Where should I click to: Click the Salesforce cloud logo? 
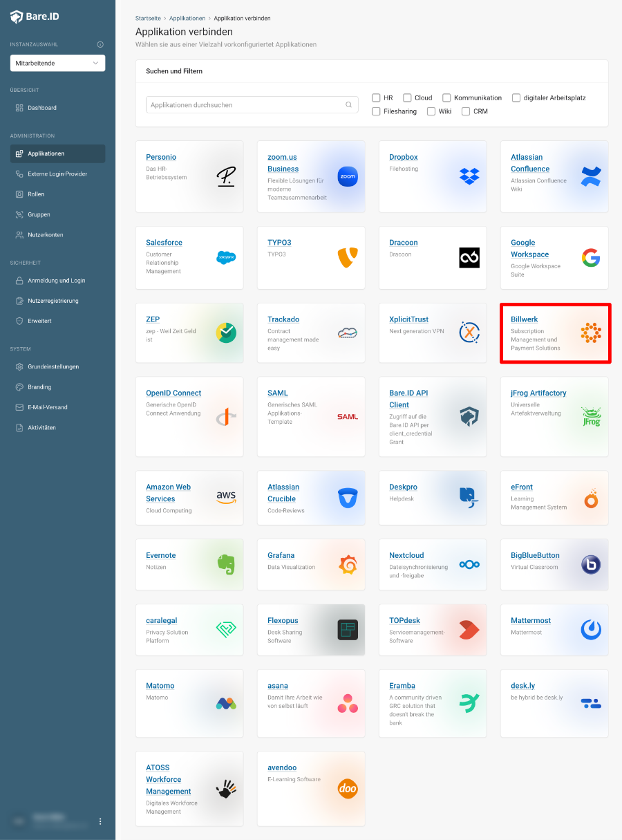point(226,257)
